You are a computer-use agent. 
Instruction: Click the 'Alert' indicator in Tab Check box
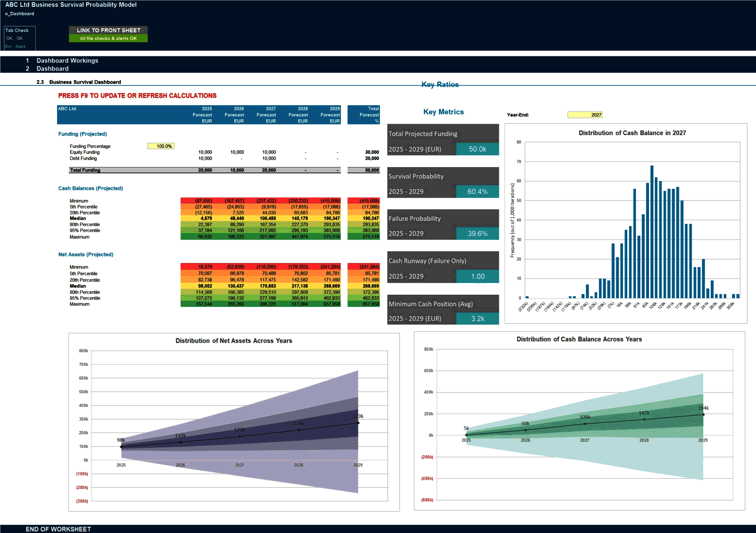20,46
